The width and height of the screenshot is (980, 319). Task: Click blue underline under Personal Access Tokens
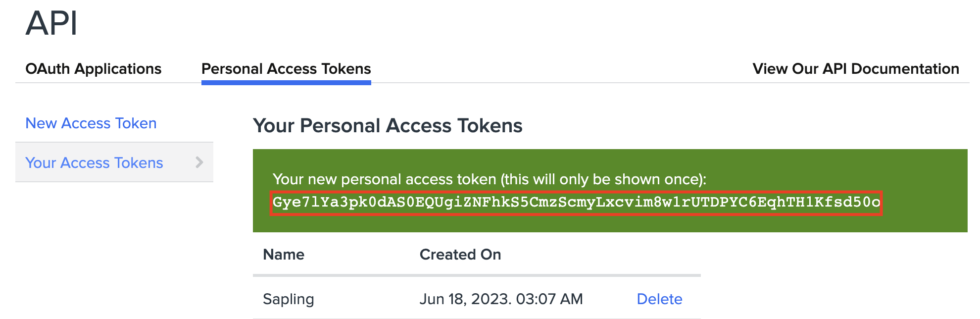coord(286,83)
